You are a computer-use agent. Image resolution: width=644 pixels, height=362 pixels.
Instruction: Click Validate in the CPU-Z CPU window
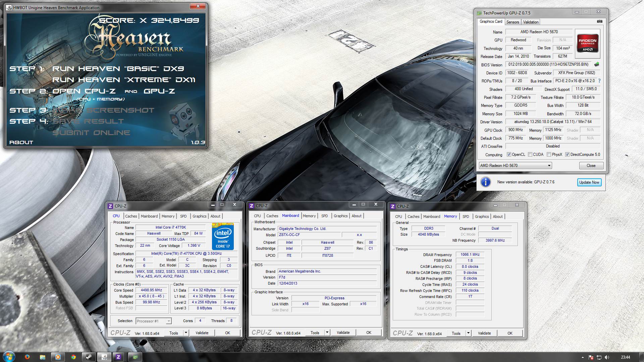point(202,333)
